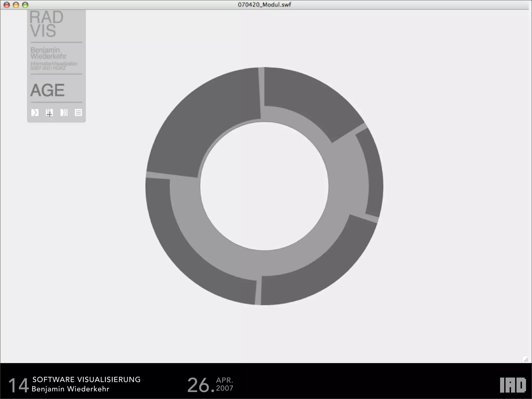Click the Benjamin Wiederkehr name in the black footer

point(70,389)
